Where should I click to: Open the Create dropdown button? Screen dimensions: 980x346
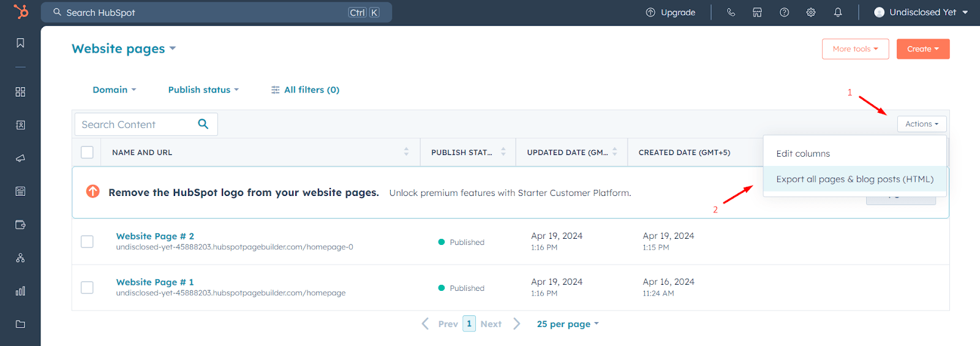pos(923,49)
